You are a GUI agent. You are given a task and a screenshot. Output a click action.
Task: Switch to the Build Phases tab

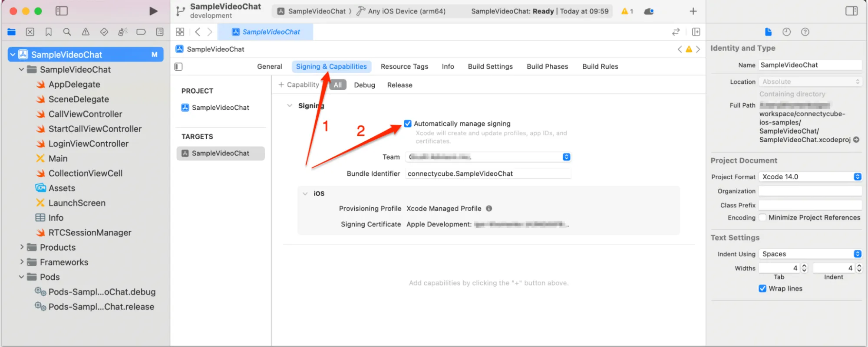pyautogui.click(x=547, y=66)
